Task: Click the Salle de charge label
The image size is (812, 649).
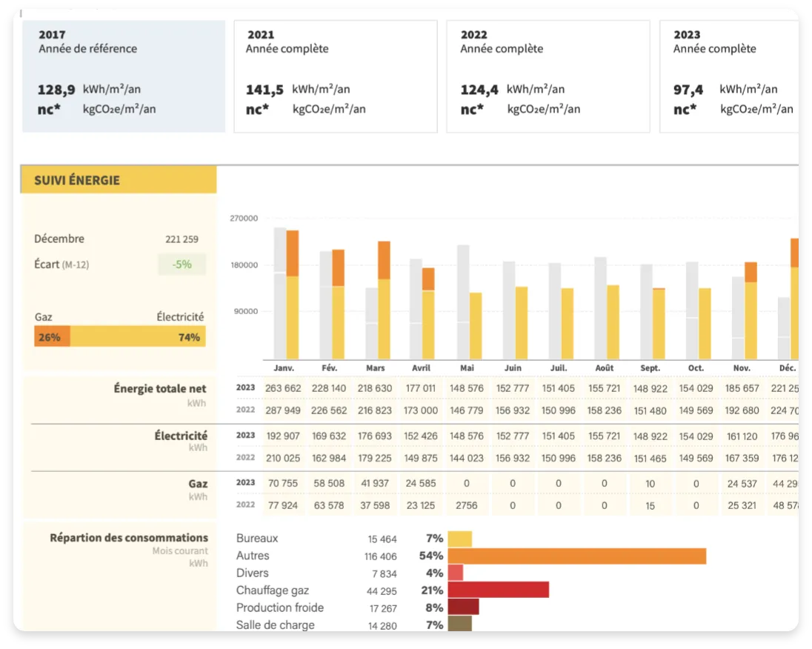Action: 275,625
